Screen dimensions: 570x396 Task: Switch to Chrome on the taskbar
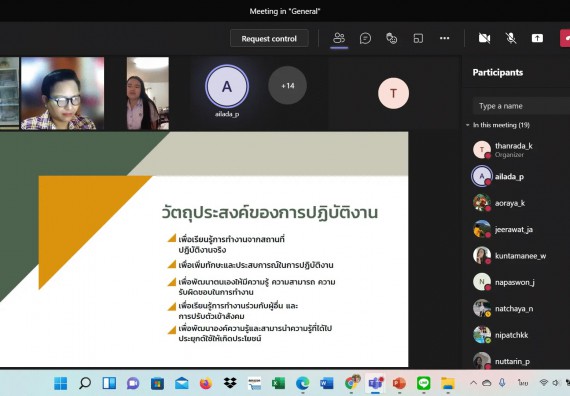click(x=352, y=383)
